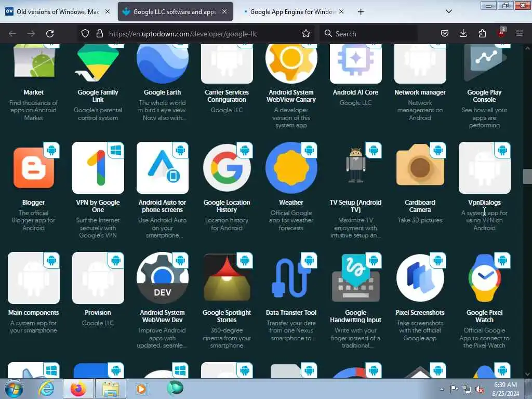Open the Google Family Link icon
532x399 pixels.
[x=98, y=64]
